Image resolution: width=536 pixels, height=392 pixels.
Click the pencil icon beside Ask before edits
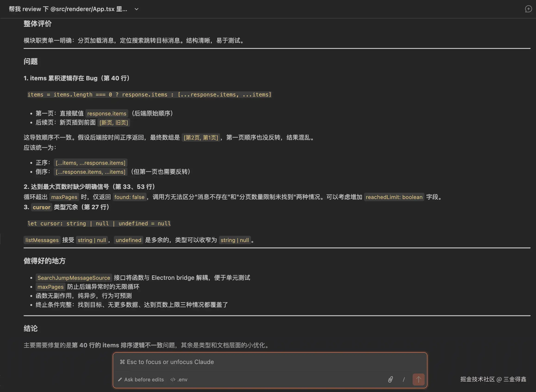(120, 380)
